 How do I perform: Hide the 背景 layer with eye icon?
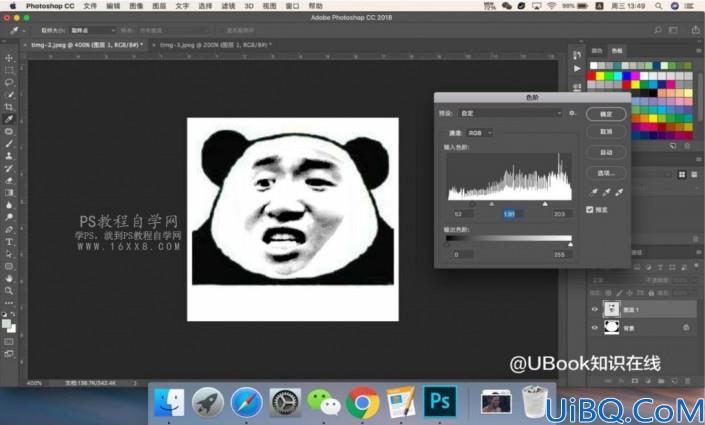(594, 328)
